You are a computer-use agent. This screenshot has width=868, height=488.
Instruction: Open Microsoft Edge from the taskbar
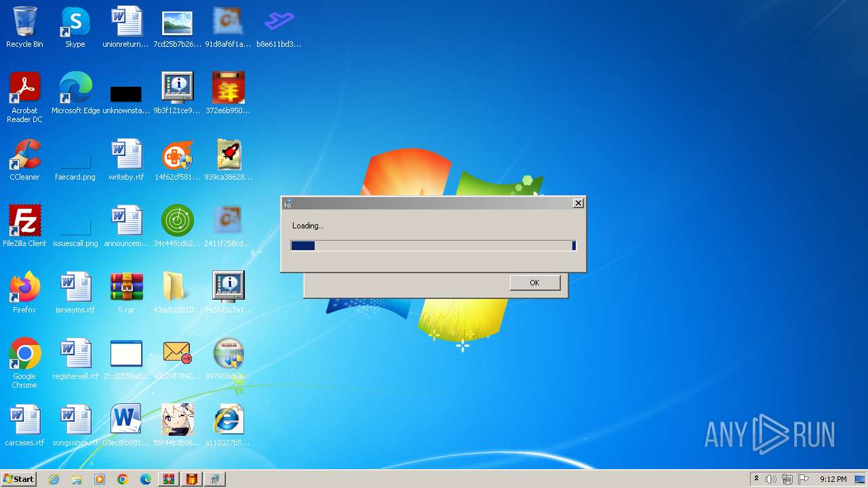point(145,479)
